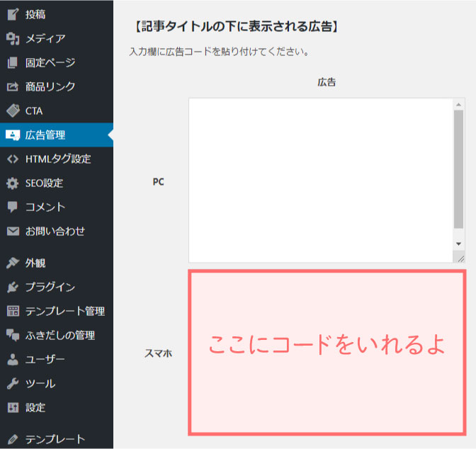Viewport: 476px width, 449px height.
Task: Click the スマホ row label
Action: click(x=158, y=353)
